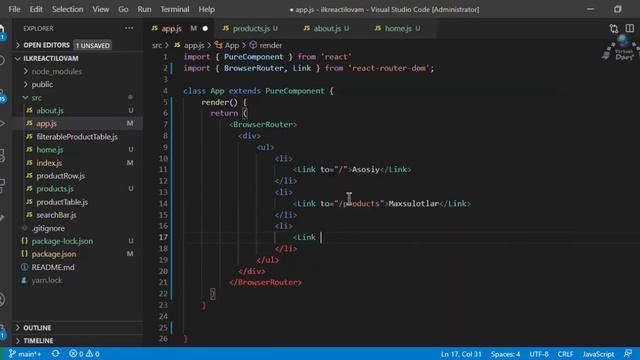Open the Run menu

click(144, 9)
